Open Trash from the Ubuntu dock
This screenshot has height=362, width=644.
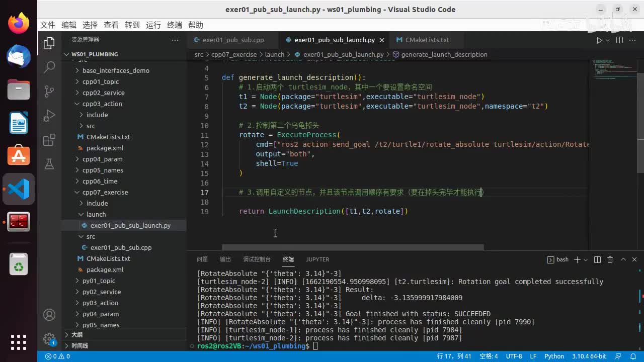click(19, 264)
